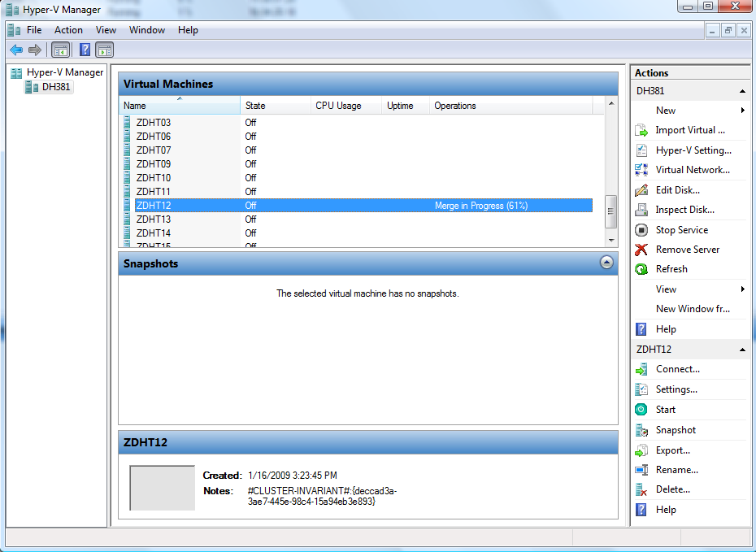
Task: Collapse the Snapshots panel
Action: 606,263
